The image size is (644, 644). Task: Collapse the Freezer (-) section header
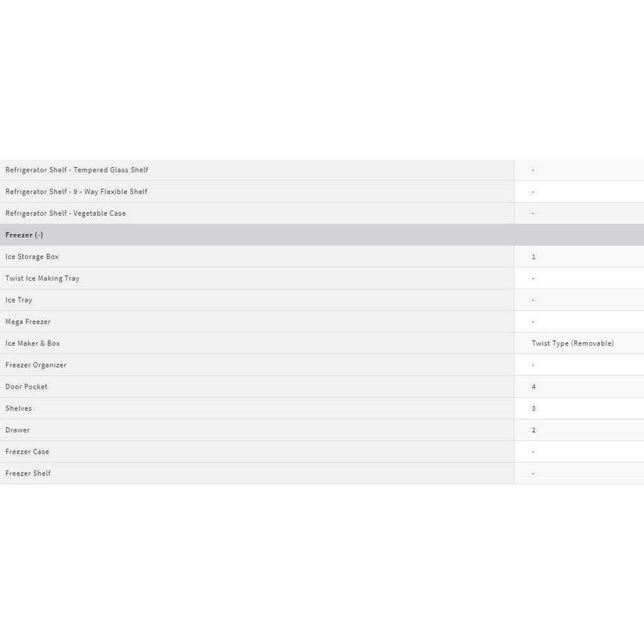click(25, 235)
